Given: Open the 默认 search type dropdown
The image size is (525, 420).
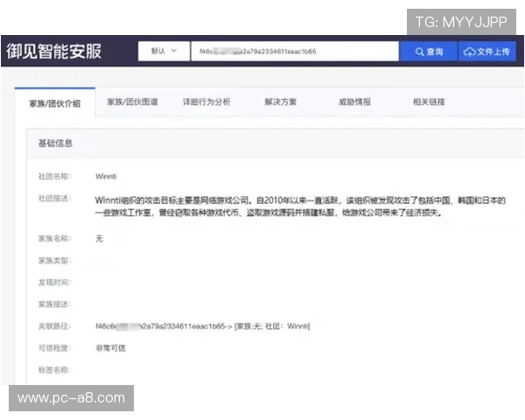Looking at the screenshot, I should 164,52.
